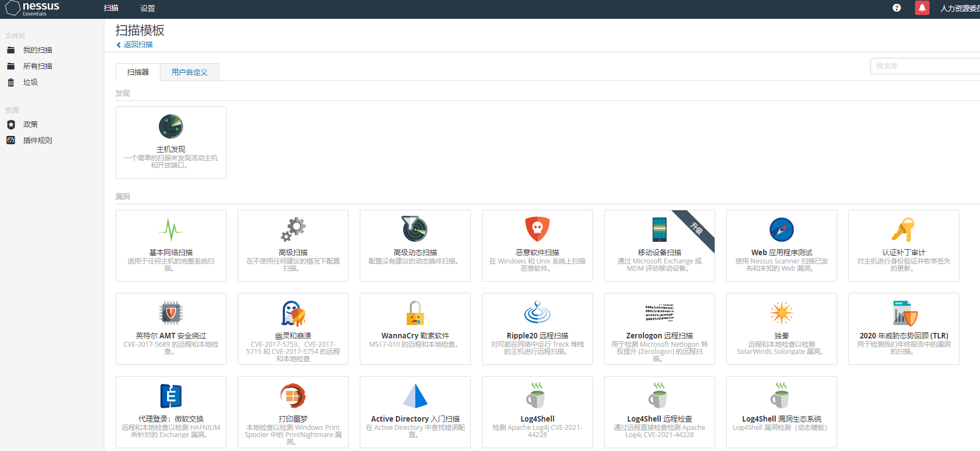
Task: Choose the 认证补丁审计 keys icon
Action: point(903,229)
